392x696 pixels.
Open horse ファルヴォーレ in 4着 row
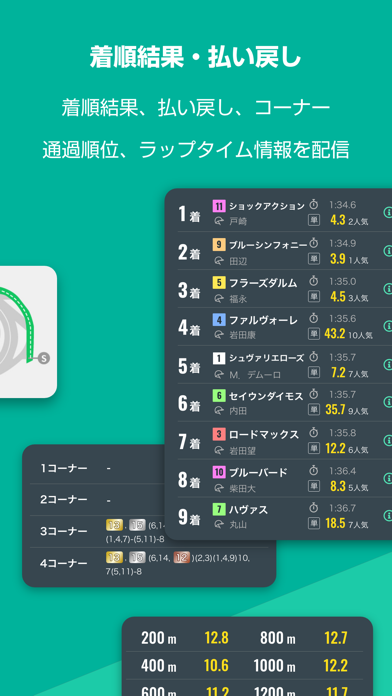(x=263, y=320)
